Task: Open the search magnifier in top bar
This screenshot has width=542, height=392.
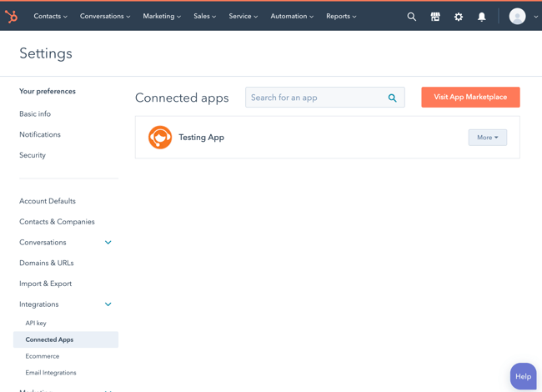Action: (x=411, y=17)
